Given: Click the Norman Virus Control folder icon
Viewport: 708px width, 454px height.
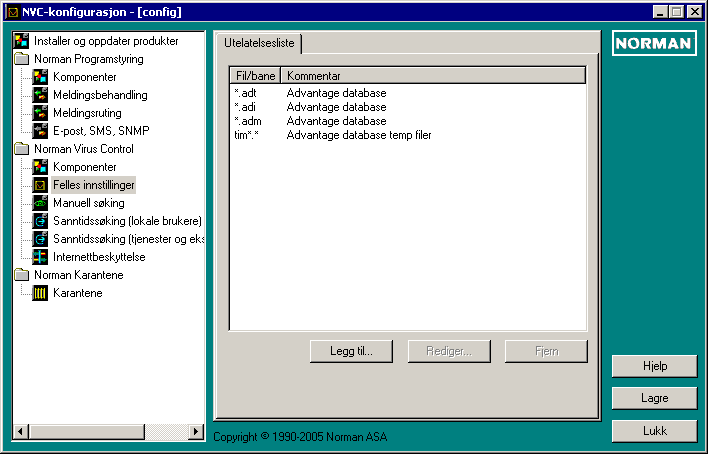Looking at the screenshot, I should point(21,149).
